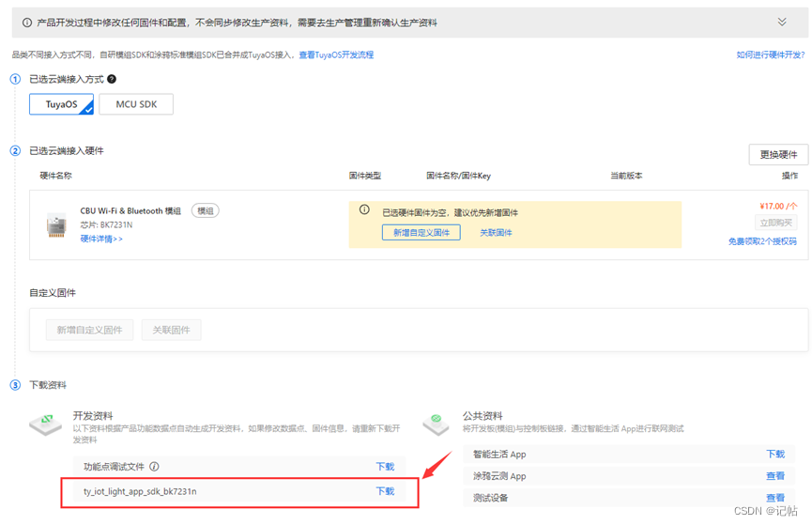Click the ¥17.00 /个 price text

point(778,207)
